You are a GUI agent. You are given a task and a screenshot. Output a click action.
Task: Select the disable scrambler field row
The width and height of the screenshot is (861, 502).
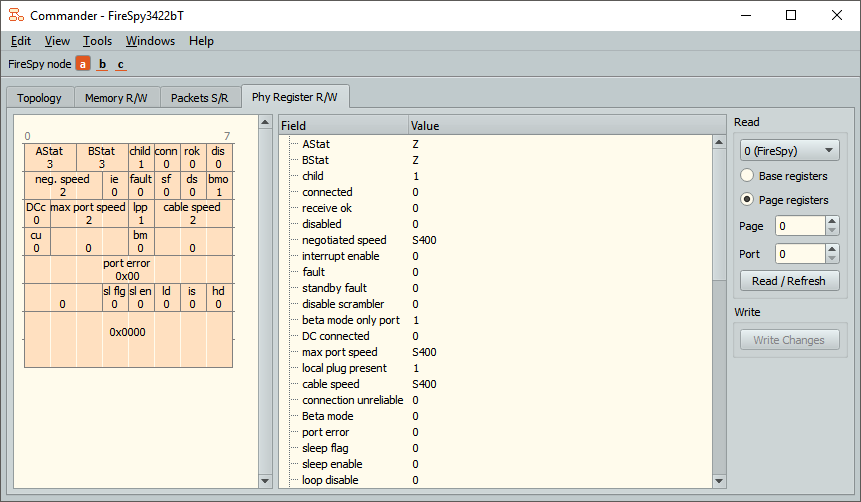[x=496, y=304]
